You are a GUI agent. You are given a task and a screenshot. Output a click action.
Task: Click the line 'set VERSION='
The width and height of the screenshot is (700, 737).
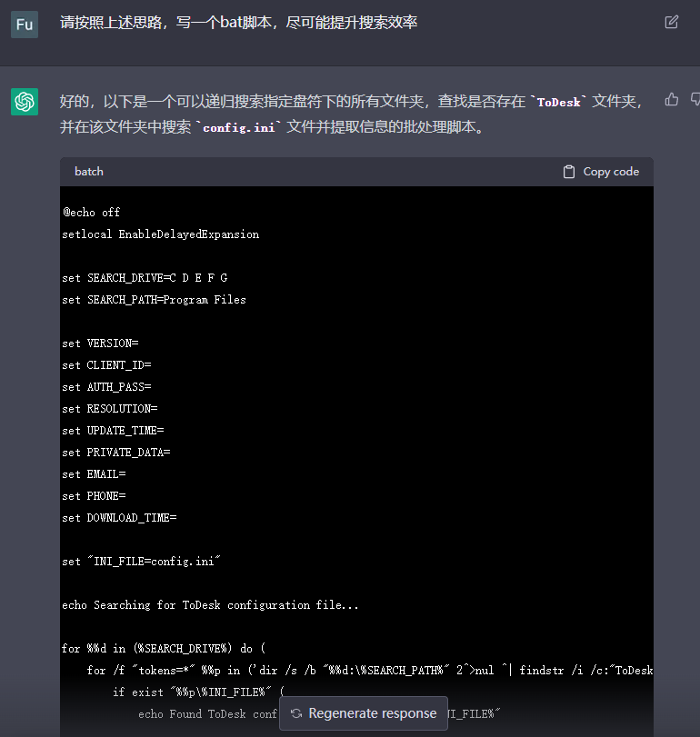coord(100,344)
